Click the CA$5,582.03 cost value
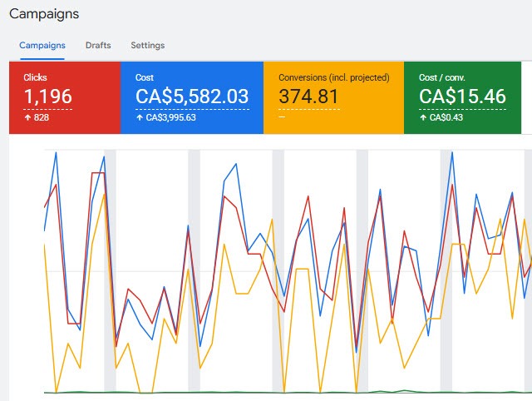 (x=192, y=97)
